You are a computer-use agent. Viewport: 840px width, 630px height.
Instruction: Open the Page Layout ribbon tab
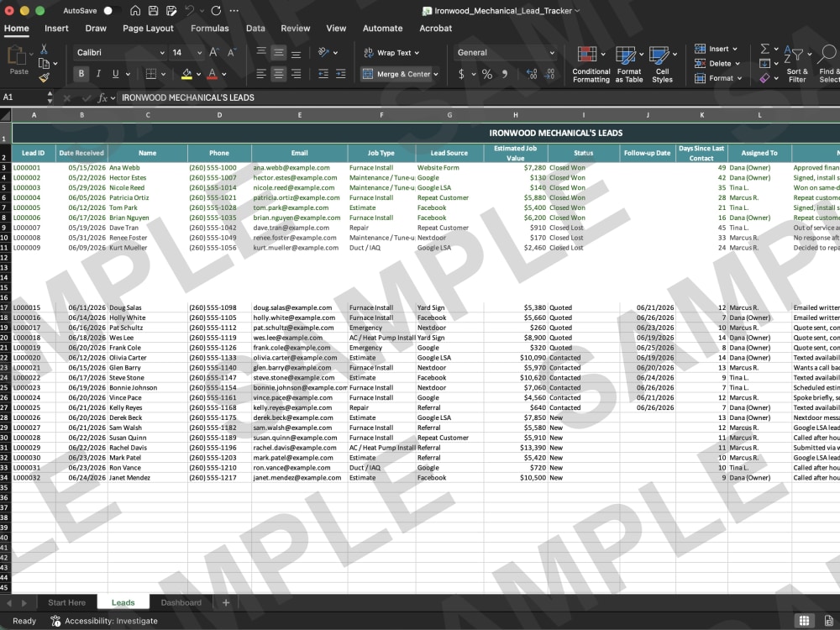(x=148, y=29)
